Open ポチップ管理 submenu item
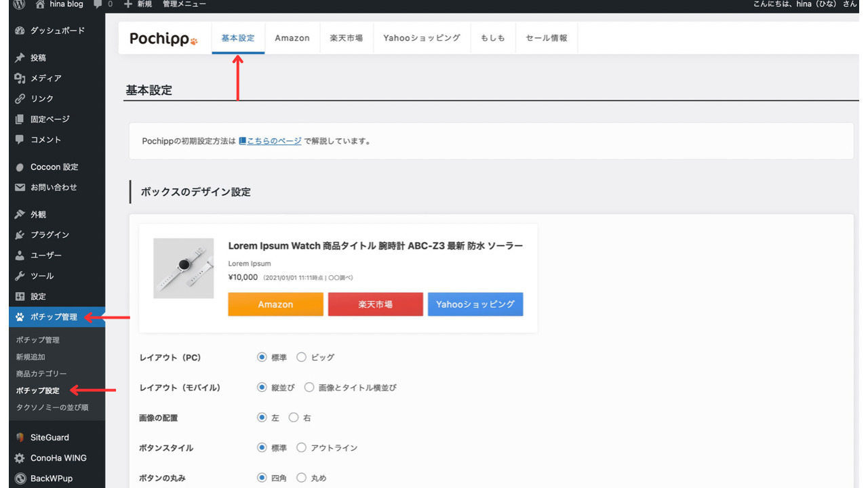The height and width of the screenshot is (488, 868). click(38, 340)
